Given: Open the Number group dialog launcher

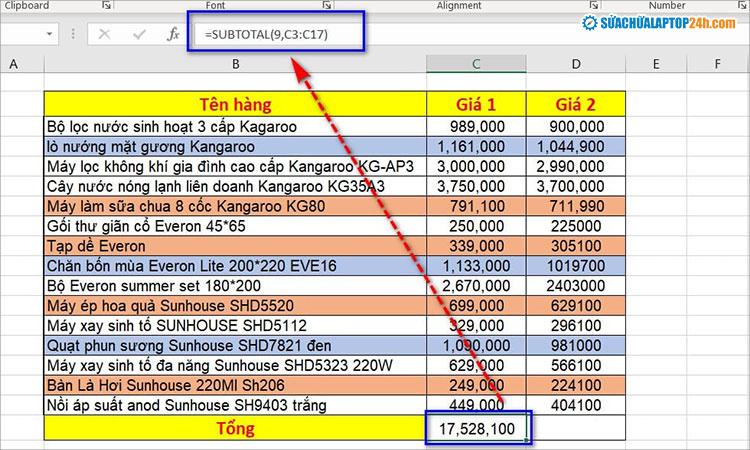Looking at the screenshot, I should 742,5.
